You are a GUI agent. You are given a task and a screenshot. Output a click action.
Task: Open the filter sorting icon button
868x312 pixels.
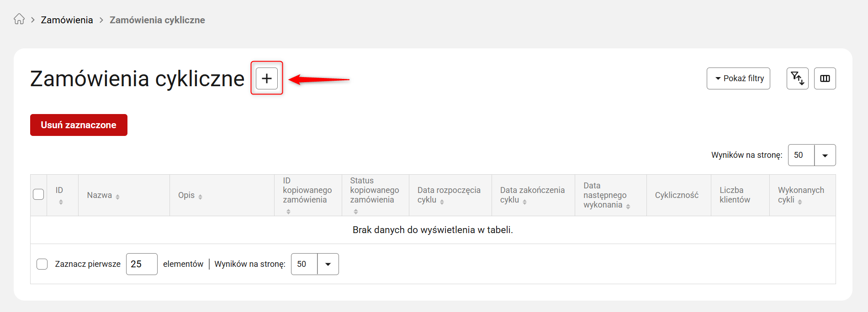click(x=797, y=78)
